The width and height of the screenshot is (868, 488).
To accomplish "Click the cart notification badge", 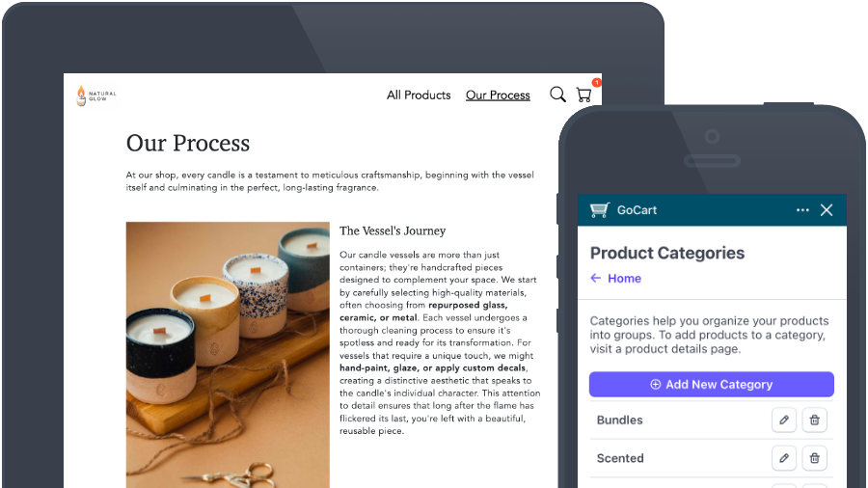I will [x=596, y=82].
